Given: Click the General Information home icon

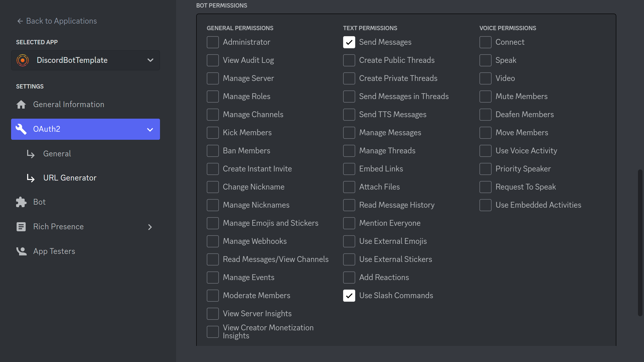Looking at the screenshot, I should [x=21, y=104].
